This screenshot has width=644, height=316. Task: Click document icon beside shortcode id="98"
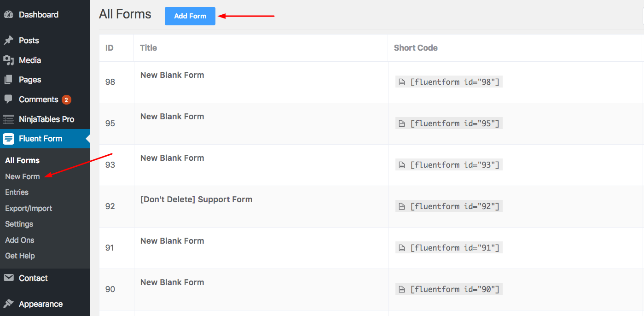click(x=402, y=82)
